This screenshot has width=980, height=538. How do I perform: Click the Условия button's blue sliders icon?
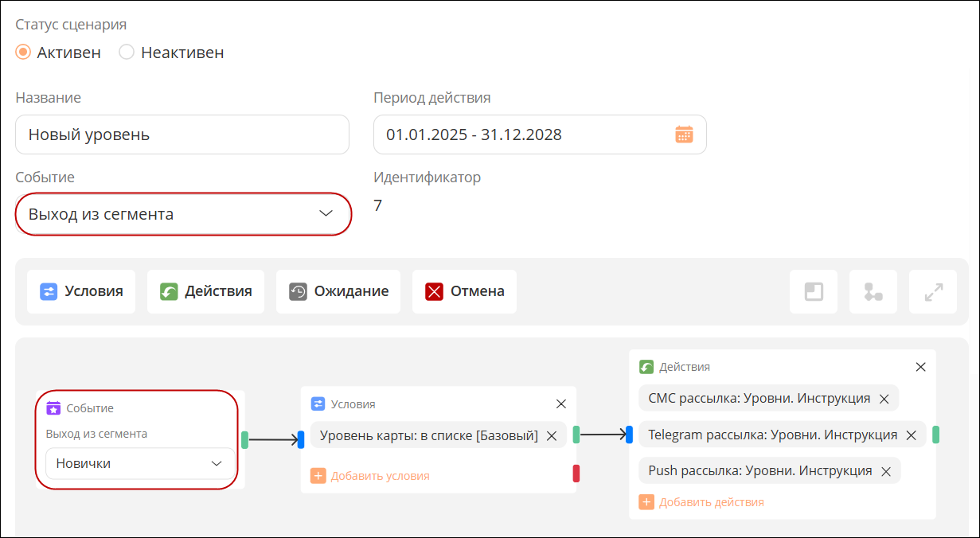pyautogui.click(x=49, y=291)
